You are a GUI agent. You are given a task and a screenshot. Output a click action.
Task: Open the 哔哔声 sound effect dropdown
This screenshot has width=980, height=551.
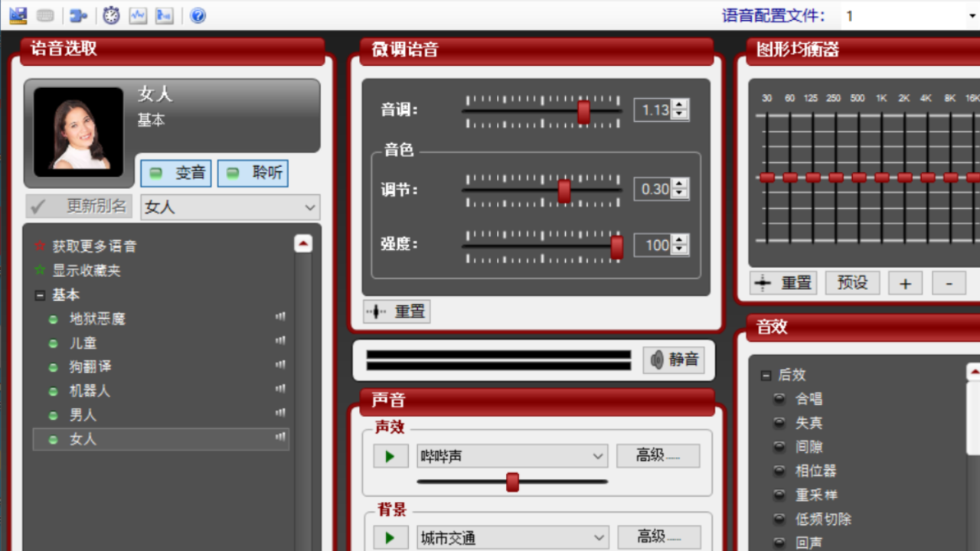click(x=511, y=455)
